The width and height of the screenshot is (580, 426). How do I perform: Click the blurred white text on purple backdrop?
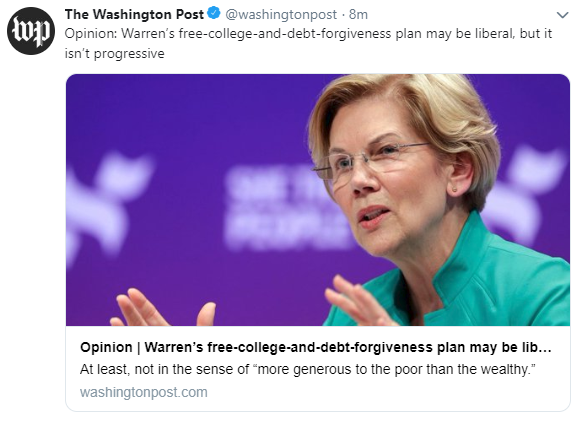pos(287,207)
